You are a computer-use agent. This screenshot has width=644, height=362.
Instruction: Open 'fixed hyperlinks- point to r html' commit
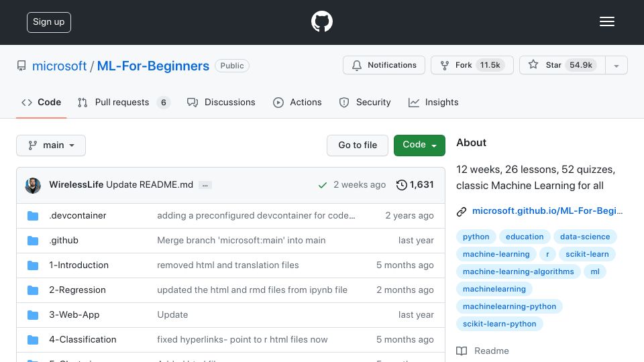[242, 340]
